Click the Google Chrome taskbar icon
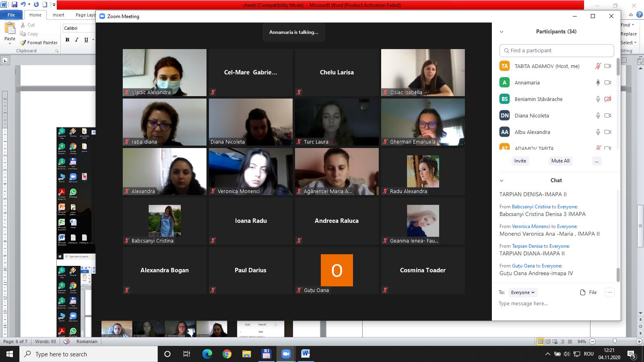Screen dimensions: 644x362 point(227,354)
